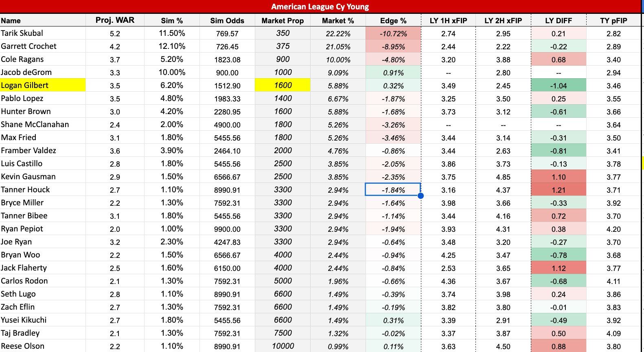Screen dimensions: 644x352
Task: Click the Proj. WAR column header
Action: [x=115, y=20]
